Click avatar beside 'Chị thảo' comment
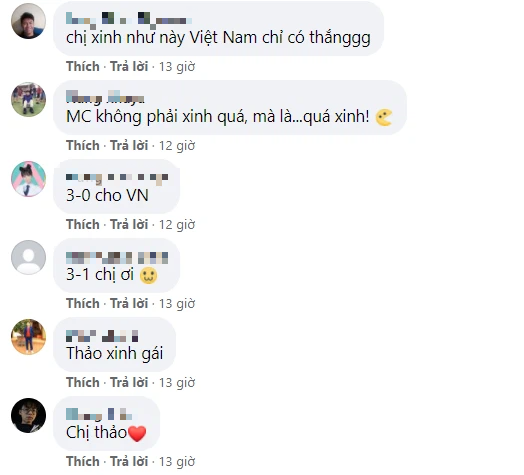Image resolution: width=524 pixels, height=475 pixels. pos(28,415)
